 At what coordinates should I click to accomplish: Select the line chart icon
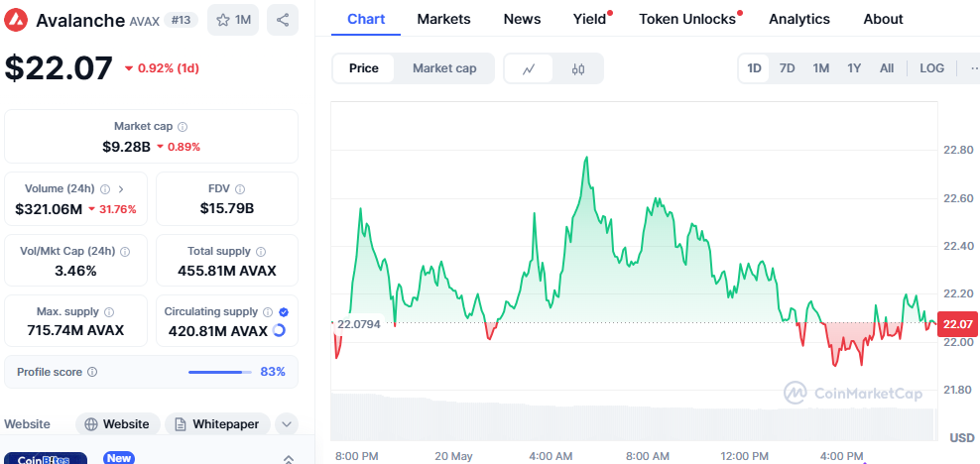point(529,68)
